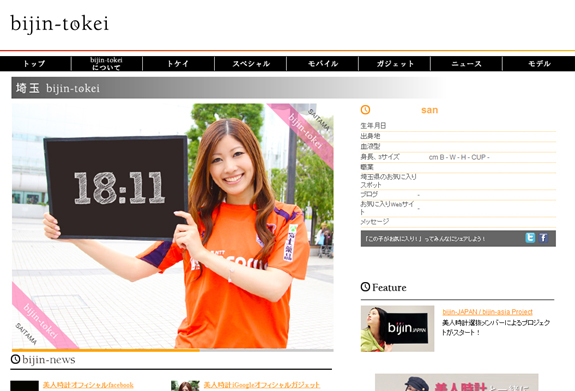575x391 pixels.
Task: Open the トップ menu item
Action: (x=35, y=63)
